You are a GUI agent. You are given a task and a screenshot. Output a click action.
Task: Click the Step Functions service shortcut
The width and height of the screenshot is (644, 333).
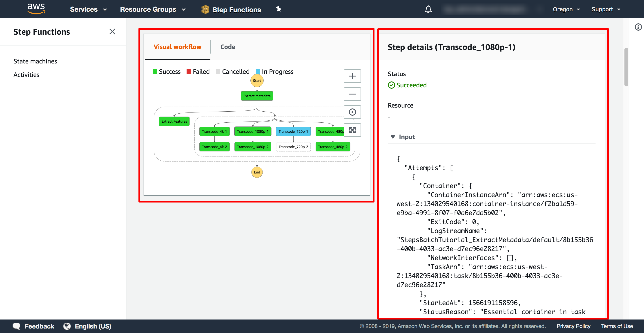point(231,9)
